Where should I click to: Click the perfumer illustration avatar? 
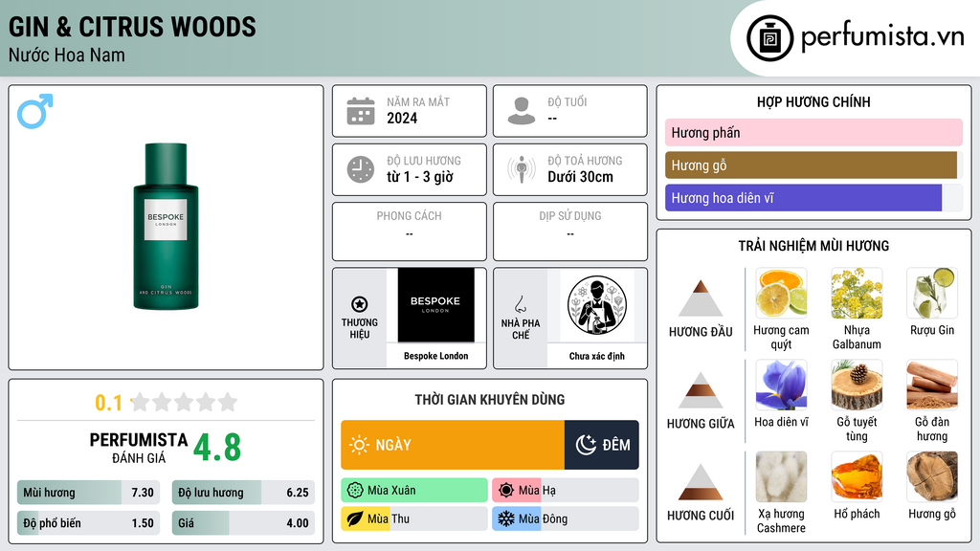(597, 305)
